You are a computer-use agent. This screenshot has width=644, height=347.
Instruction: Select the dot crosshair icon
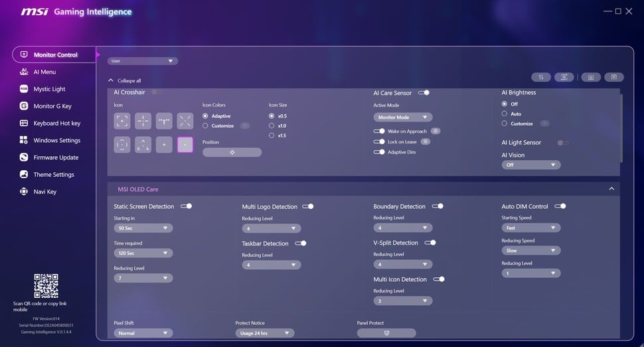pyautogui.click(x=185, y=144)
